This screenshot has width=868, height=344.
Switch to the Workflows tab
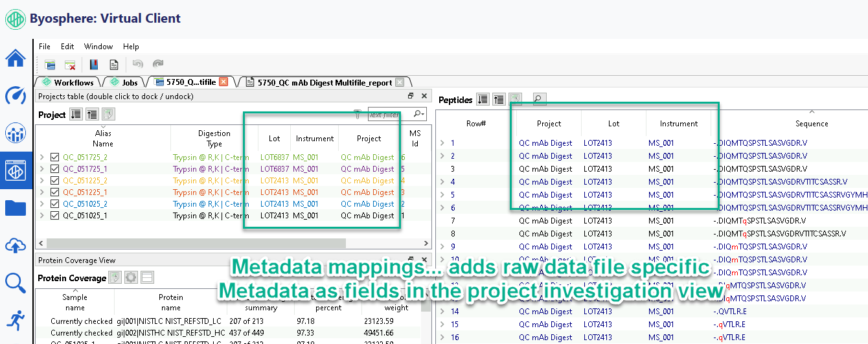click(68, 82)
